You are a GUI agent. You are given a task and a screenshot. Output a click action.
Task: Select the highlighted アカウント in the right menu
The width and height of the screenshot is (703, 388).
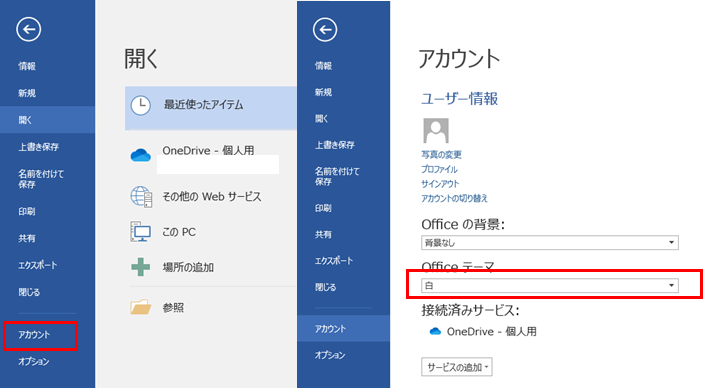pyautogui.click(x=343, y=329)
